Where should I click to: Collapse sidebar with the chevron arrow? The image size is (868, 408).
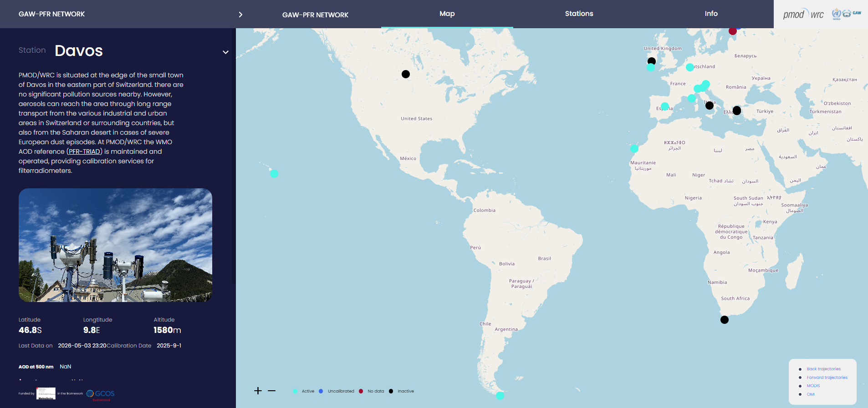[x=240, y=15]
